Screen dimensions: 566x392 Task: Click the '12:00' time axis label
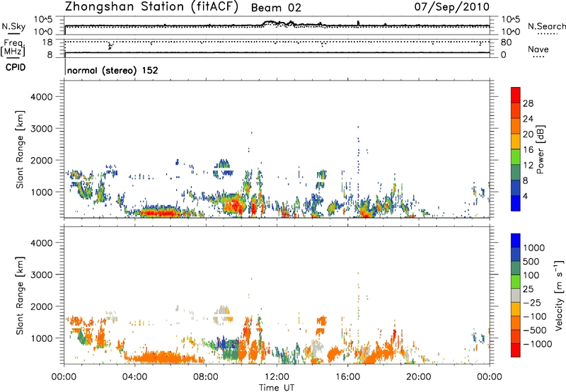[277, 377]
